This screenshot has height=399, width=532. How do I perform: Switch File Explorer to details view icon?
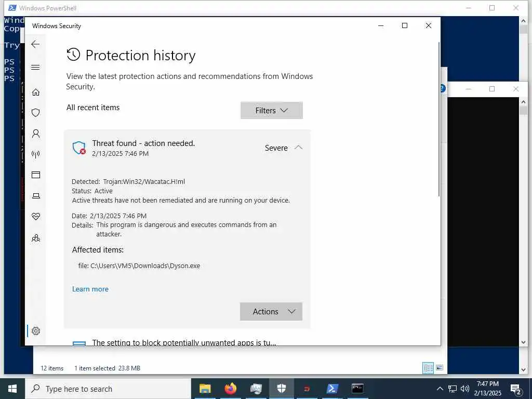[x=428, y=368]
